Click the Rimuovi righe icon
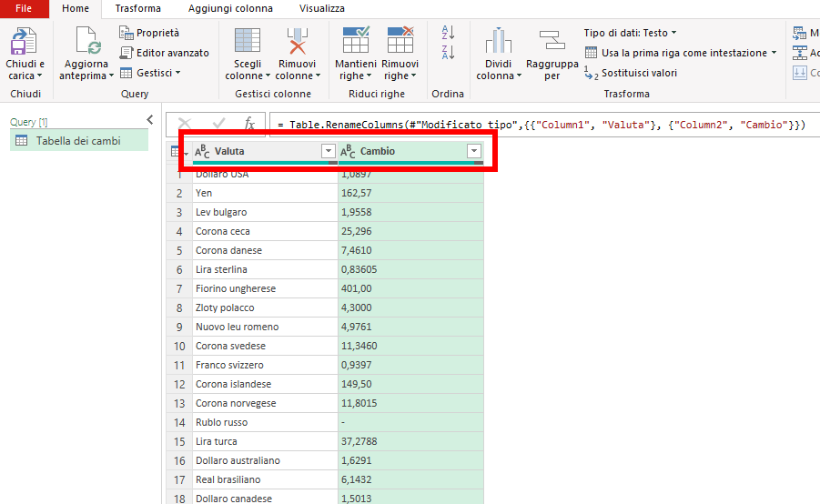The height and width of the screenshot is (504, 820). (x=400, y=40)
